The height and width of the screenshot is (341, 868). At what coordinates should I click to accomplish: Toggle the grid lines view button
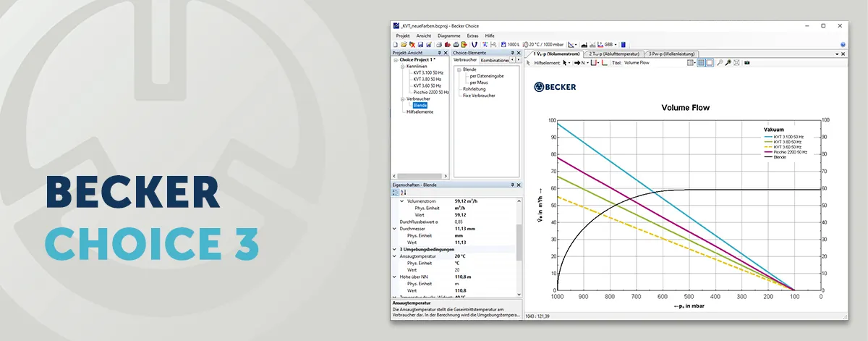[702, 63]
